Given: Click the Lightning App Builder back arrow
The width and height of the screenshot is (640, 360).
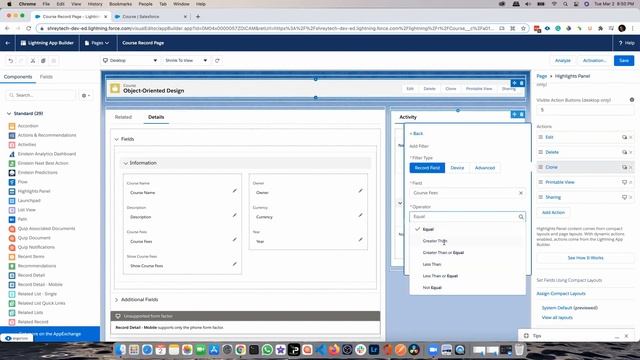Looking at the screenshot, I should (7, 43).
